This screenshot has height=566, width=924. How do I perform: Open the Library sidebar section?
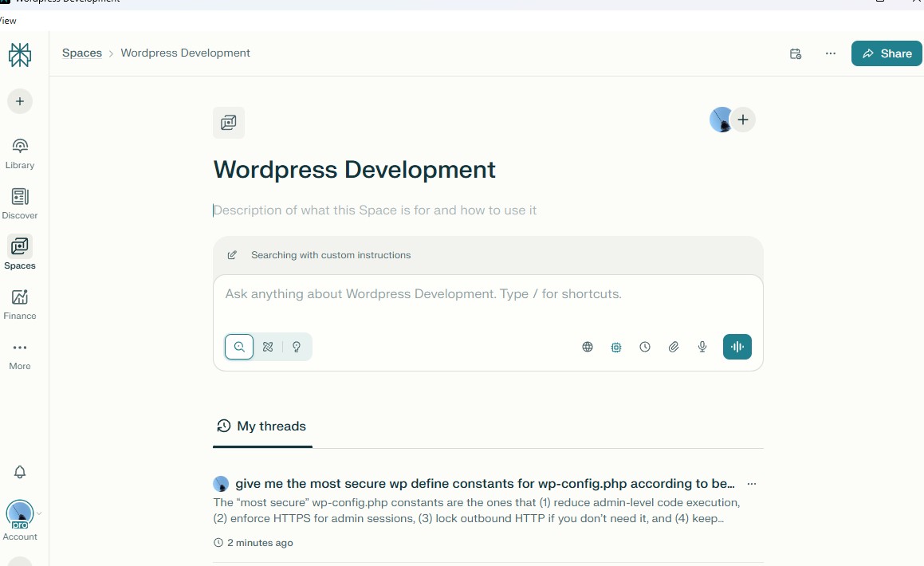pyautogui.click(x=20, y=153)
